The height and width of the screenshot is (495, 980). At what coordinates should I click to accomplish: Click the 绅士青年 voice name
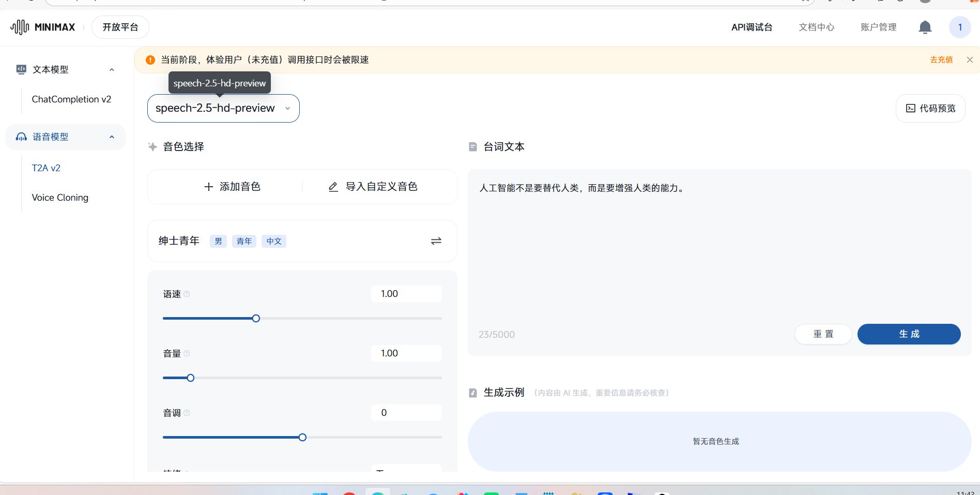tap(179, 241)
